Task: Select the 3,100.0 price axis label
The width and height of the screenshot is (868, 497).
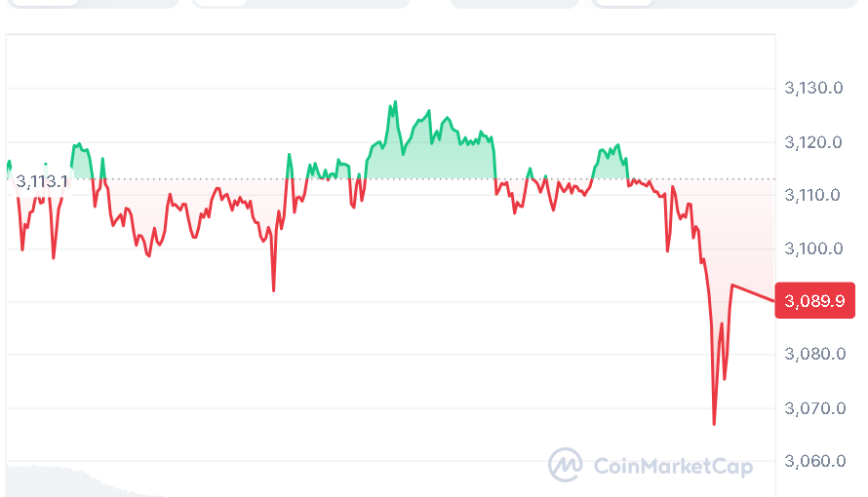Action: tap(813, 248)
